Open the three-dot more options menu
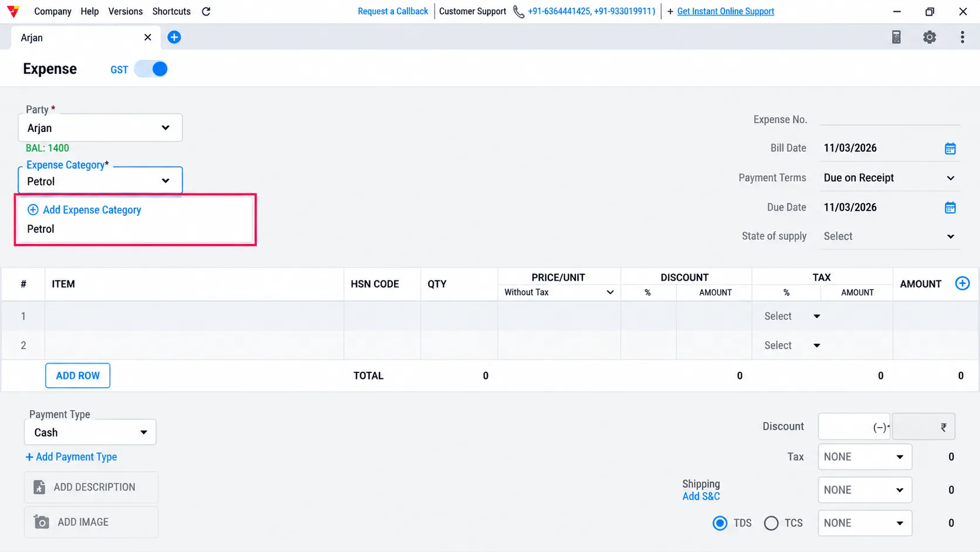 962,38
